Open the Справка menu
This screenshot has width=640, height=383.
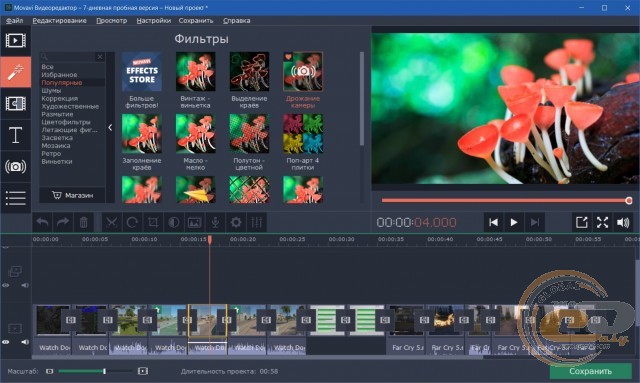click(x=236, y=20)
